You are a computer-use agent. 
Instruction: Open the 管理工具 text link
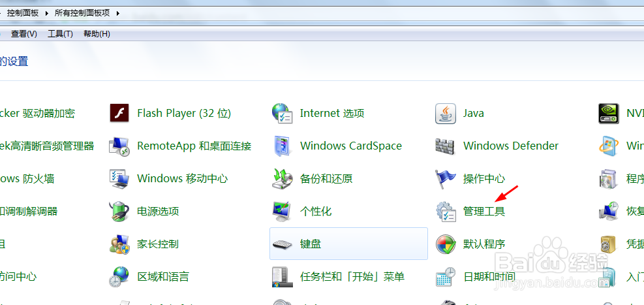tap(484, 212)
